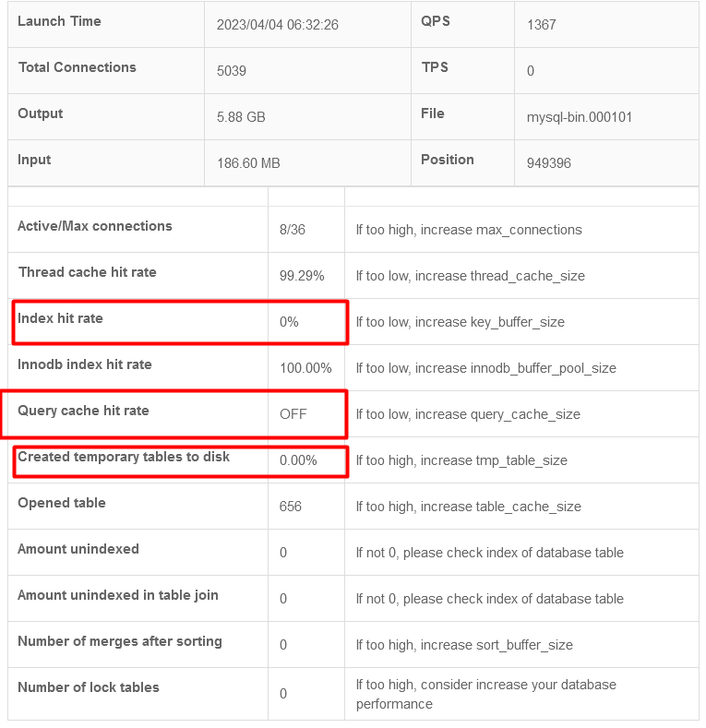706x728 pixels.
Task: Select the Position value 949396
Action: click(548, 163)
